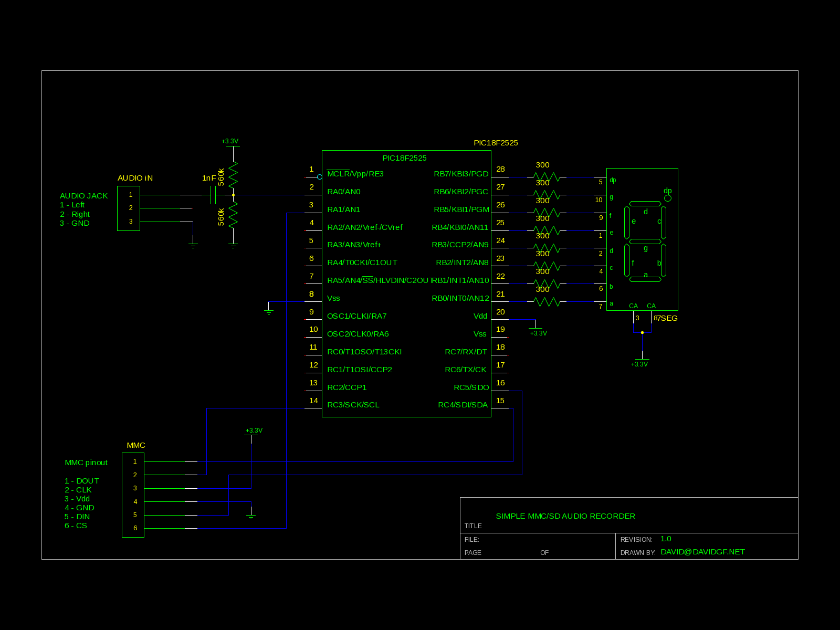Click the middle segment g of the display
The image size is (840, 630).
645,241
